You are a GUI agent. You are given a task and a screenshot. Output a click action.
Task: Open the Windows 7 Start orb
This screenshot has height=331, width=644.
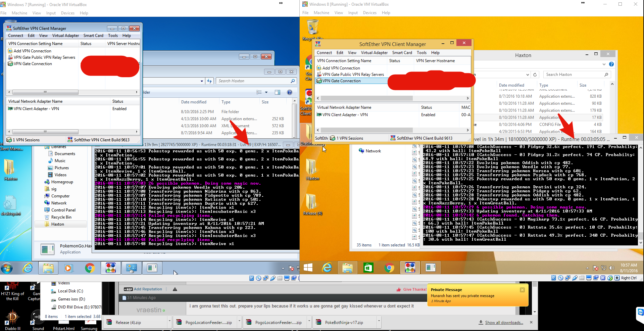tap(7, 268)
